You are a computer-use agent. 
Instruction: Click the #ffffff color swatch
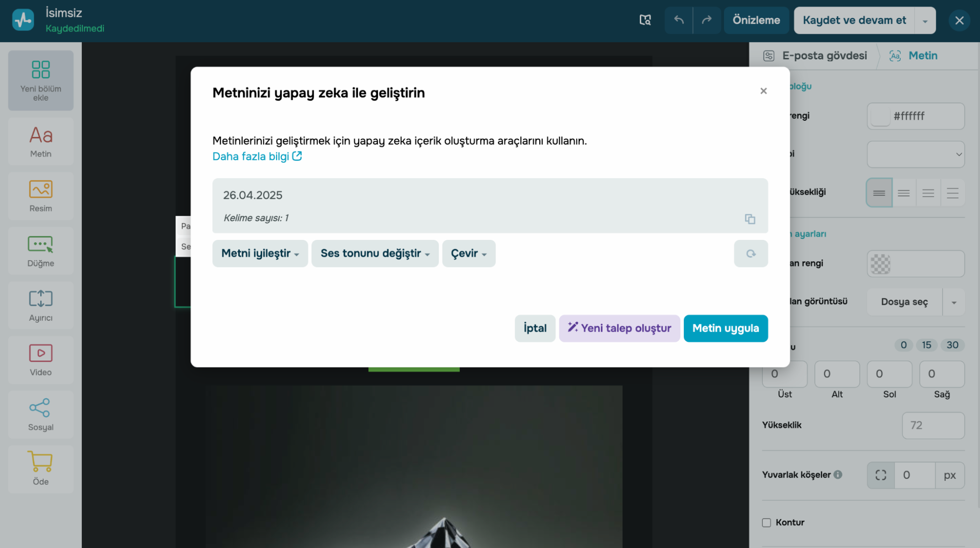coord(880,116)
